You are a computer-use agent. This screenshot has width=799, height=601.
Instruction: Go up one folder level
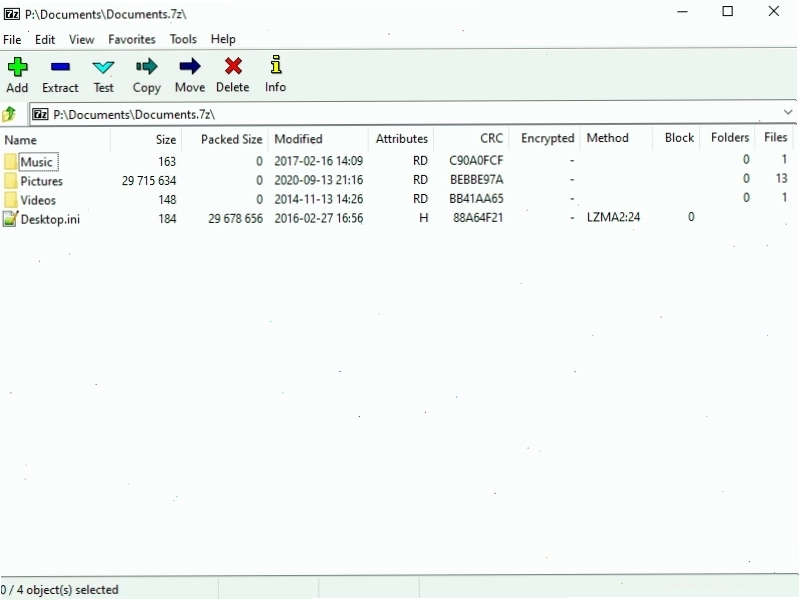9,114
